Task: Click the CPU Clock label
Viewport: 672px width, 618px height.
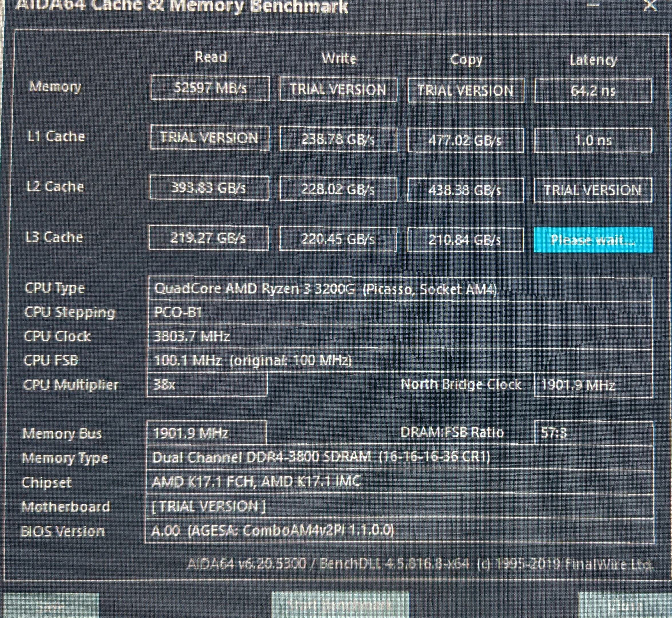Action: click(57, 336)
